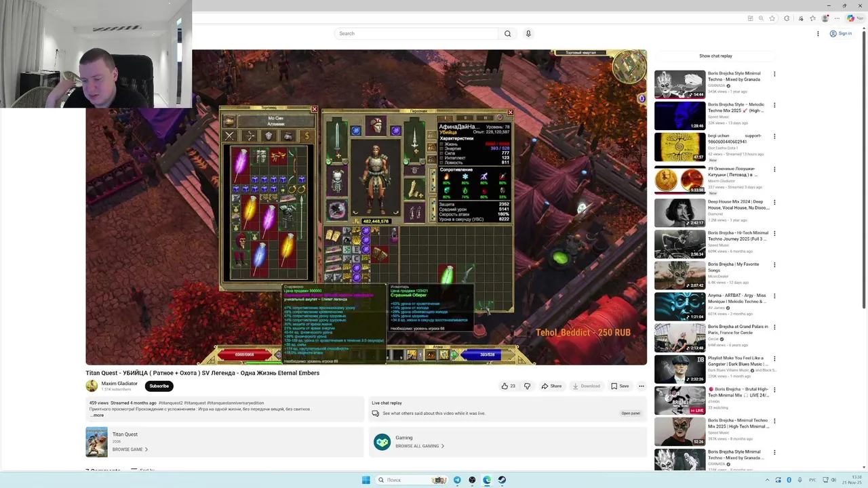
Task: Click the Bluetooth tray icon
Action: coord(789,480)
